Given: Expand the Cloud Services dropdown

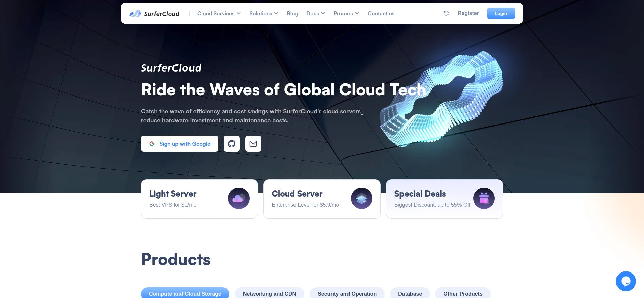Looking at the screenshot, I should point(219,13).
